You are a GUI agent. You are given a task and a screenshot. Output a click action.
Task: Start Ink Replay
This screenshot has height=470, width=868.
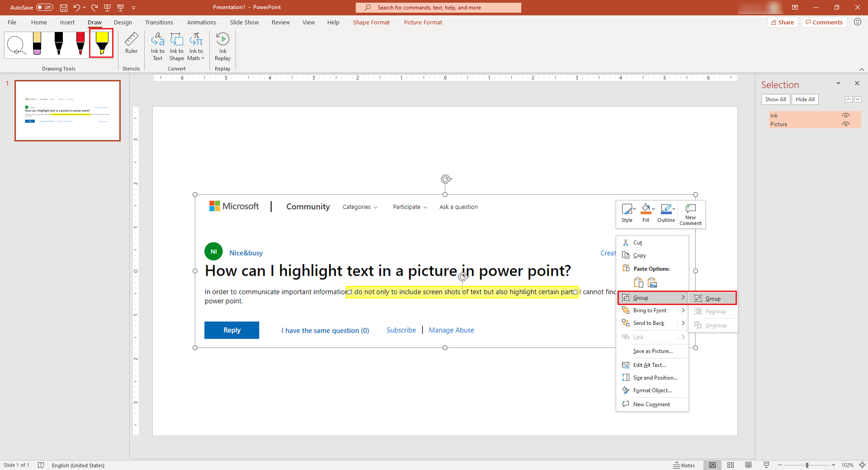[222, 46]
